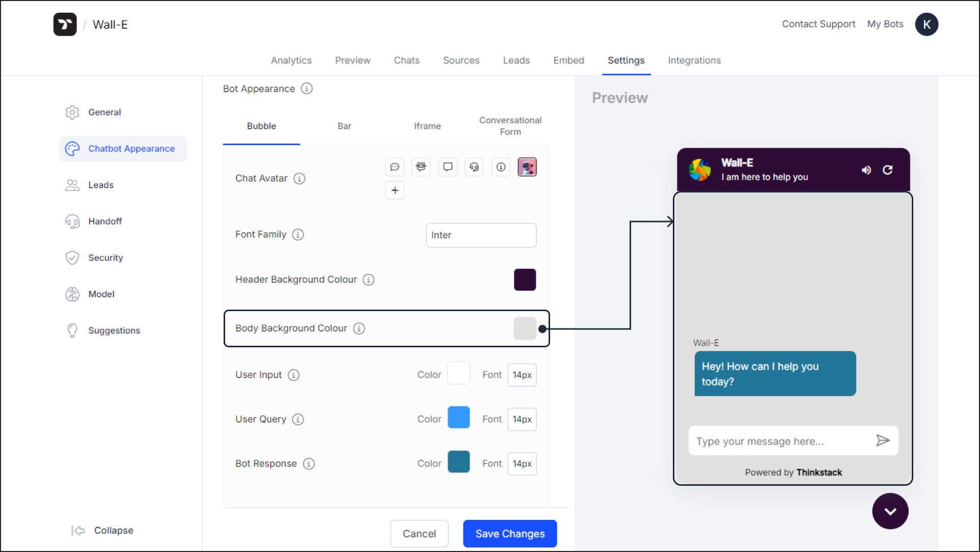Screen dimensions: 980x552
Task: Click the message input field in preview
Action: tap(781, 440)
